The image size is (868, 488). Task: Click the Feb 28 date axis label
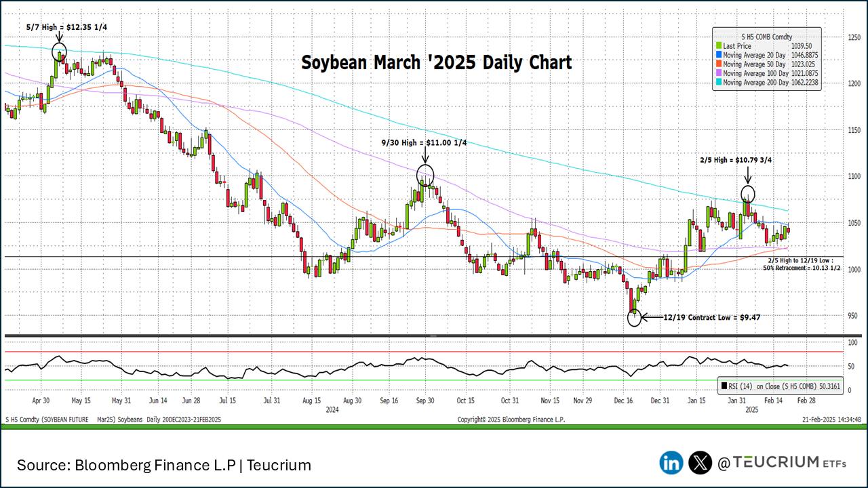[x=808, y=401]
